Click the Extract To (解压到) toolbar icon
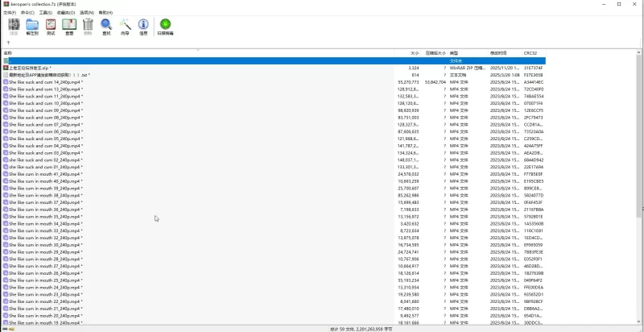 coord(32,25)
